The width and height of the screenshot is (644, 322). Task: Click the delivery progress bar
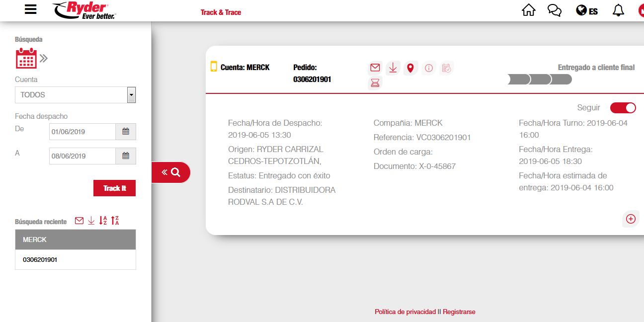click(540, 80)
